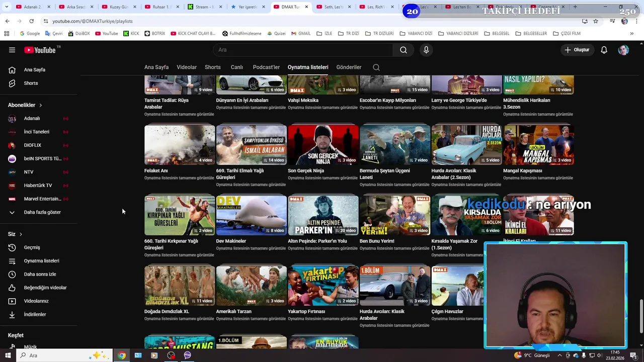Click the channel search magnifier icon

click(376, 67)
